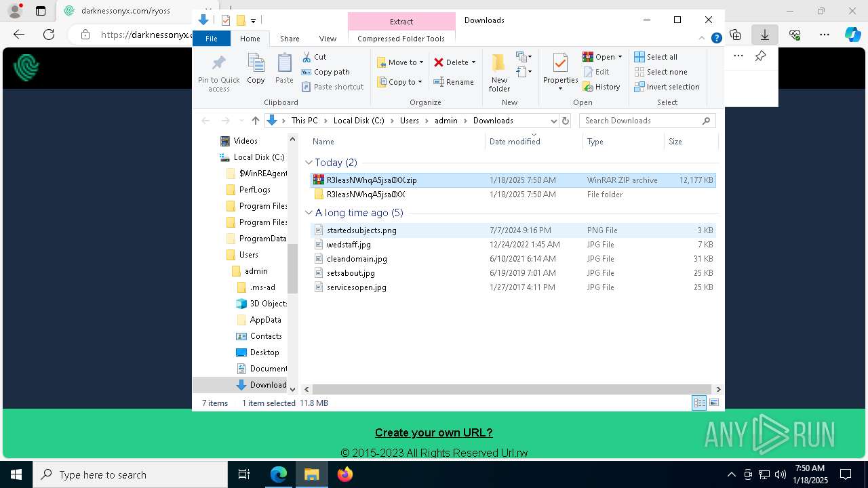Click the New folder icon
The width and height of the screenshot is (868, 488).
(499, 73)
